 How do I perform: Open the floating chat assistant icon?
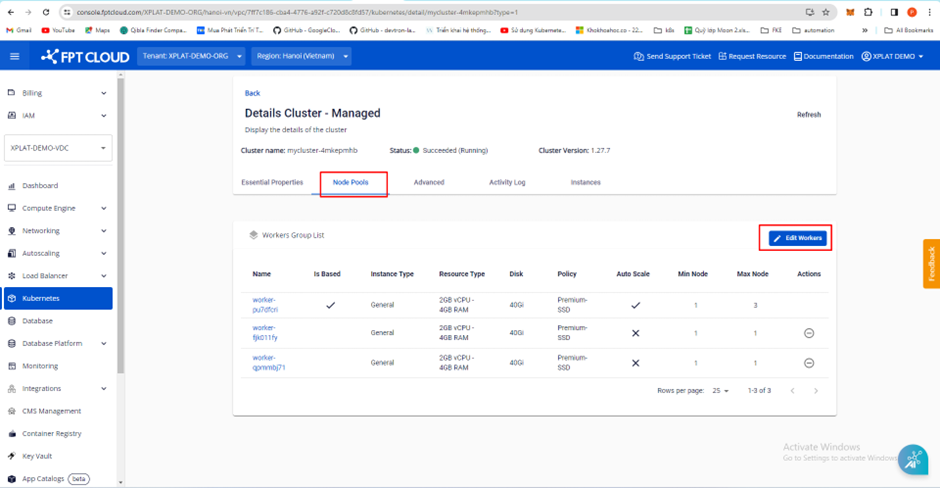coord(912,459)
